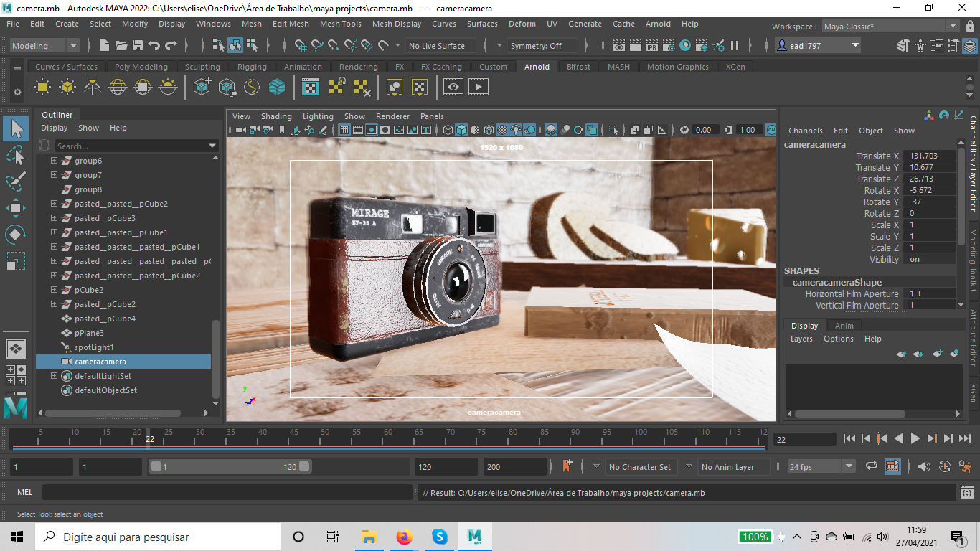Undo the last action
Viewport: 980px width, 551px height.
pyautogui.click(x=154, y=46)
